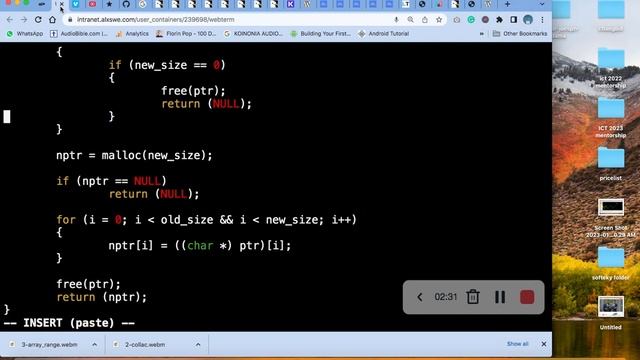
Task: Expand options for 3-array_range.webm download
Action: point(94,344)
